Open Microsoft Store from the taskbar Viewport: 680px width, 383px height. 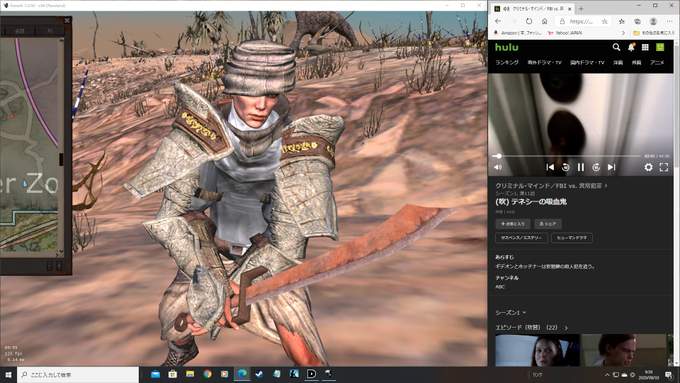coord(173,374)
